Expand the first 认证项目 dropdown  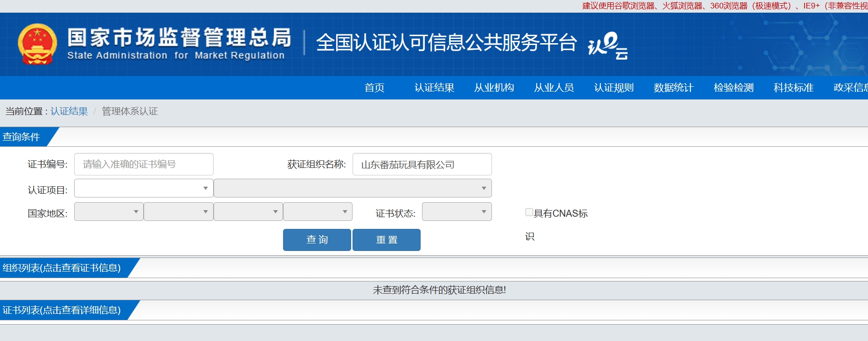point(144,188)
